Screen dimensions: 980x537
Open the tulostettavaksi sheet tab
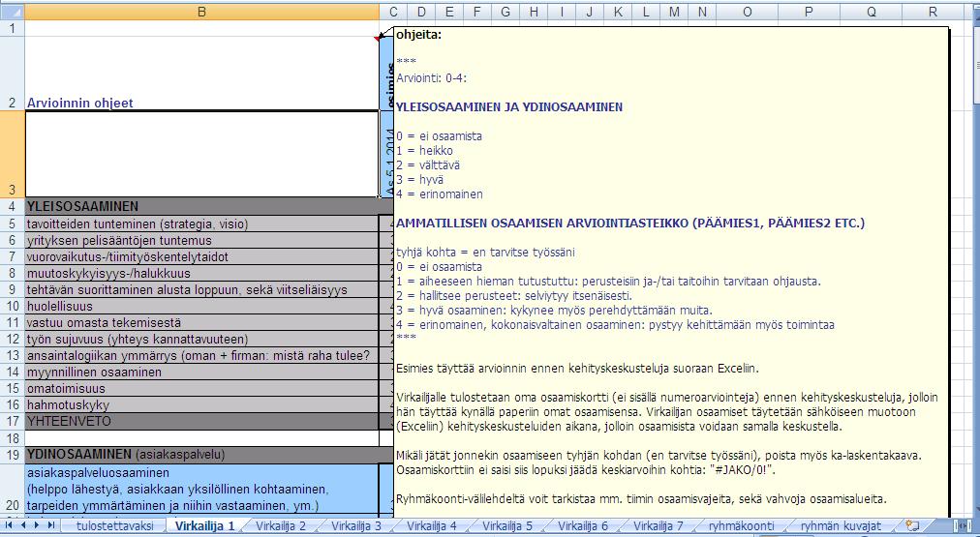[x=114, y=525]
